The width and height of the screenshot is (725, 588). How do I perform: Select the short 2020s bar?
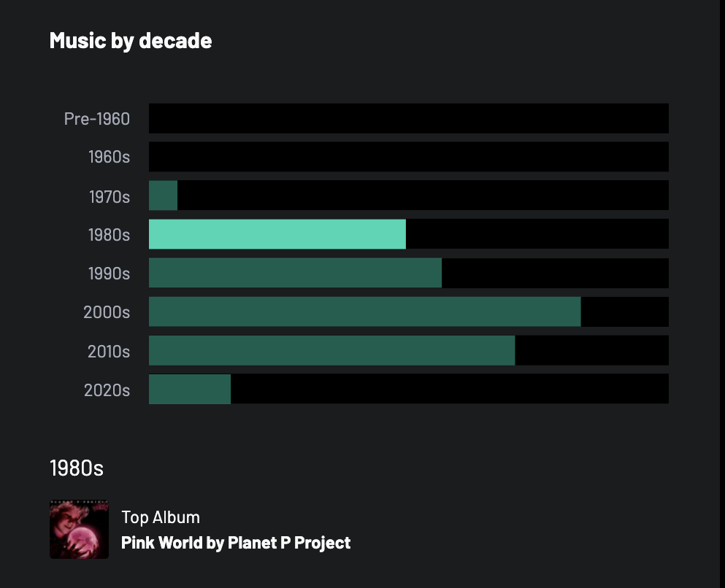(x=190, y=389)
